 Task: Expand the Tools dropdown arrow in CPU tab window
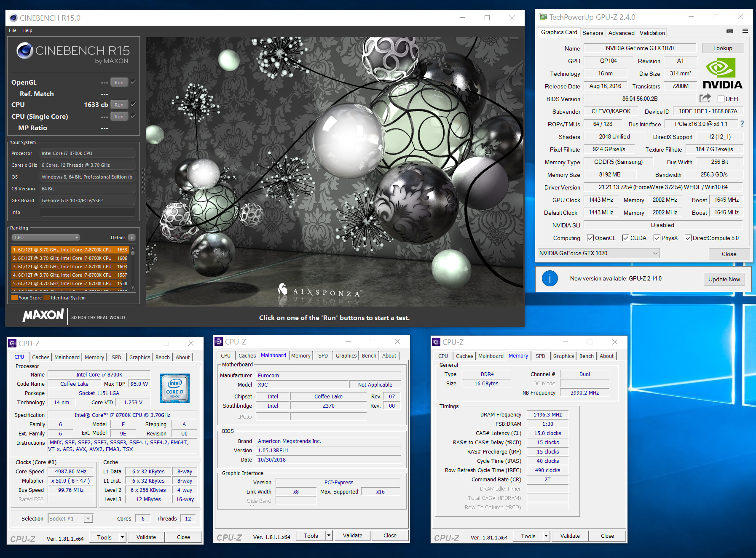point(122,537)
